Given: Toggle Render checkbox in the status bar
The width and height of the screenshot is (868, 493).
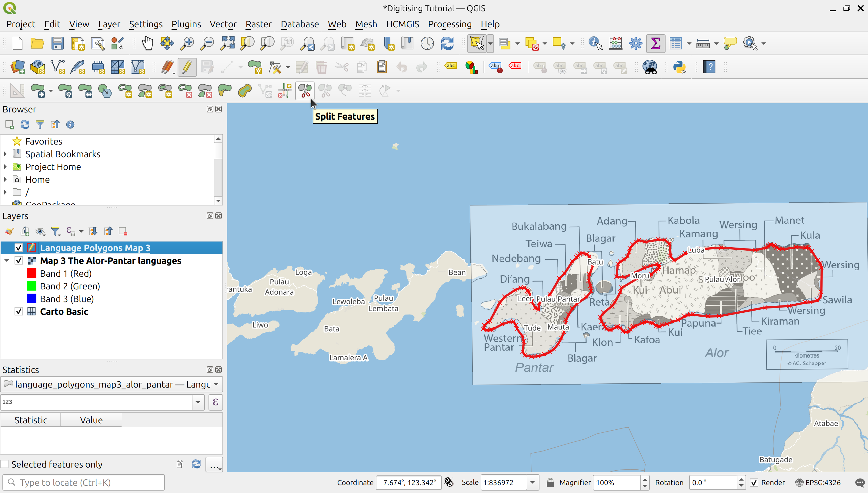Looking at the screenshot, I should pos(754,482).
